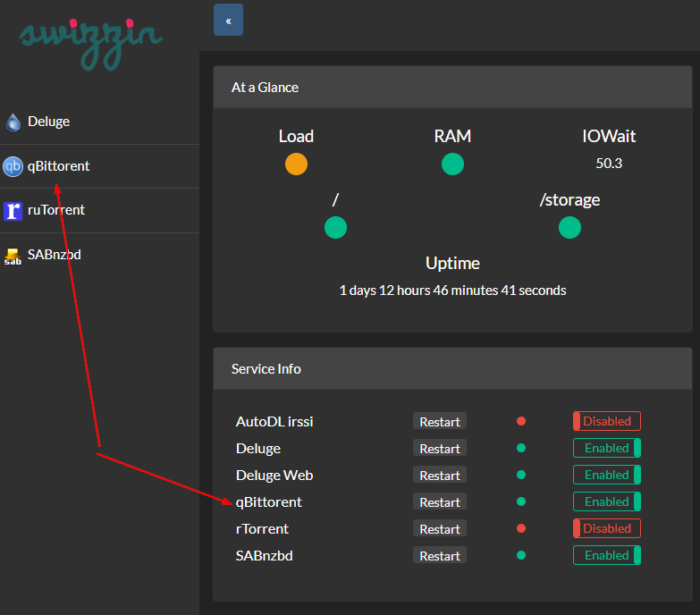Click the /storage label

point(569,200)
